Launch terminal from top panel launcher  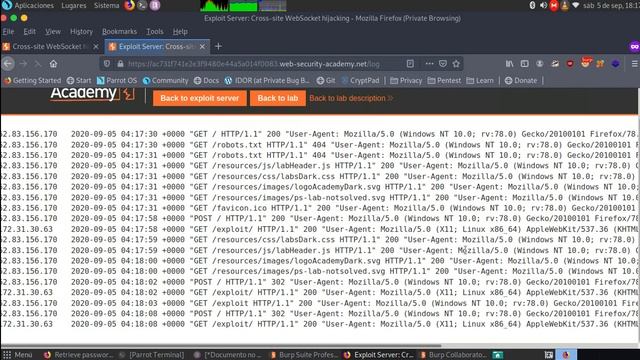142,5
